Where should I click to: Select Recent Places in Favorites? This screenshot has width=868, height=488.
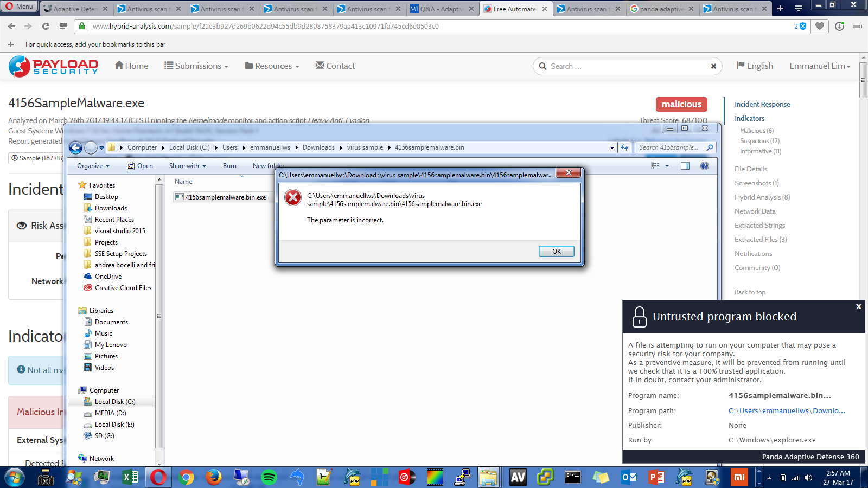114,220
